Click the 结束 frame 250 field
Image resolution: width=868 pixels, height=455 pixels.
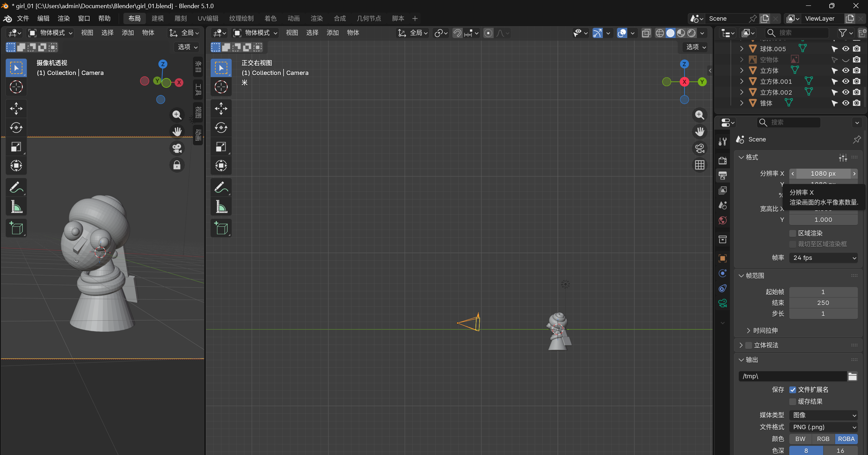click(823, 303)
